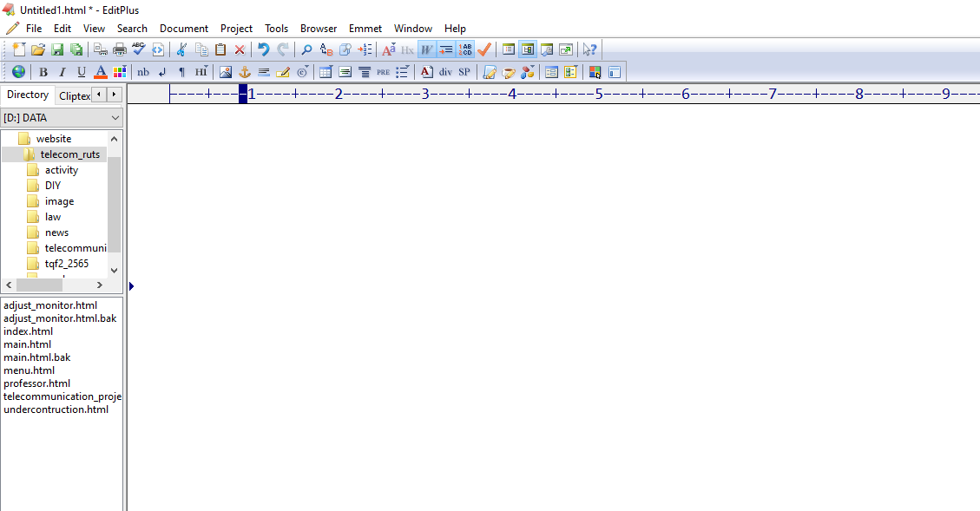The height and width of the screenshot is (511, 980).
Task: Select the telecom_ruts folder
Action: [x=69, y=154]
